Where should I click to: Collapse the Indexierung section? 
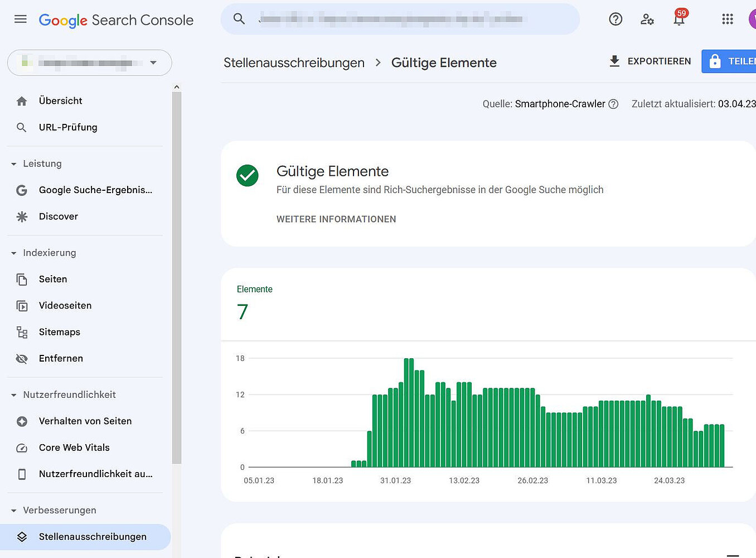pyautogui.click(x=14, y=253)
